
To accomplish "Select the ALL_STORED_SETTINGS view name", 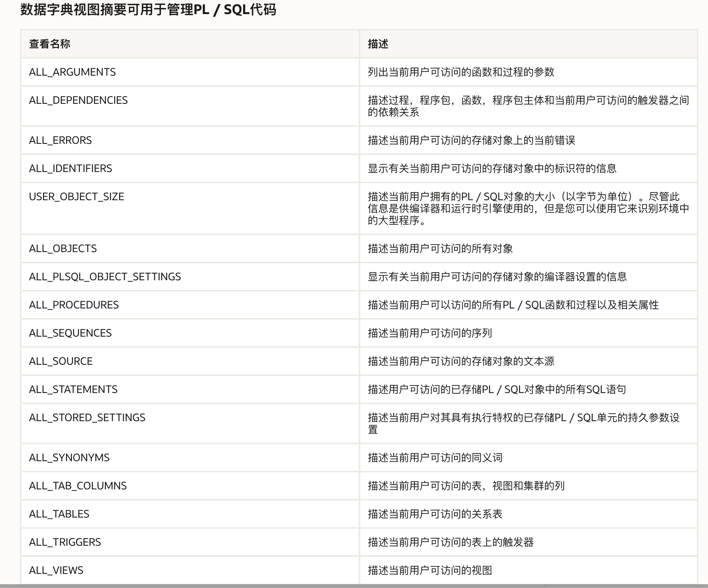I will (87, 417).
